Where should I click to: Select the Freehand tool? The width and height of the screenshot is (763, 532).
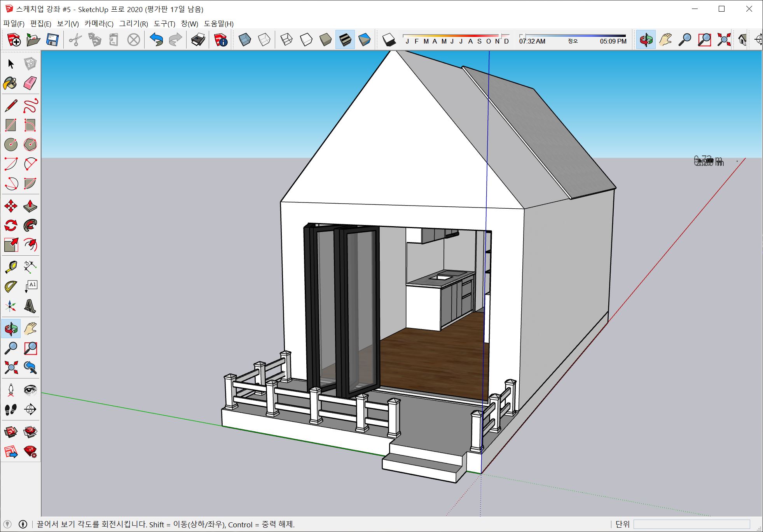[30, 106]
